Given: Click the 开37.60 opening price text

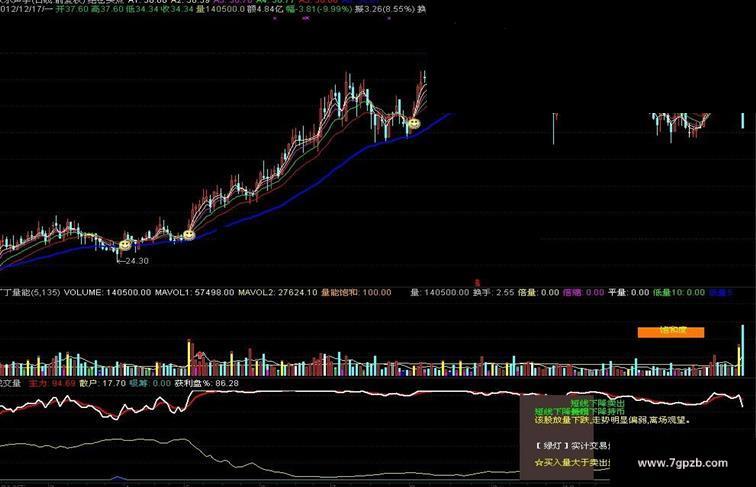Looking at the screenshot, I should [72, 9].
